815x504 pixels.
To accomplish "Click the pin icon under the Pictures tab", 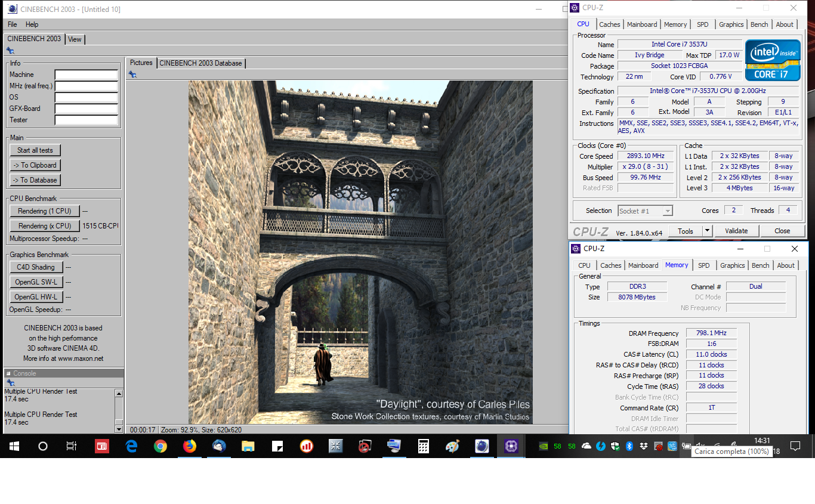I will coord(132,75).
